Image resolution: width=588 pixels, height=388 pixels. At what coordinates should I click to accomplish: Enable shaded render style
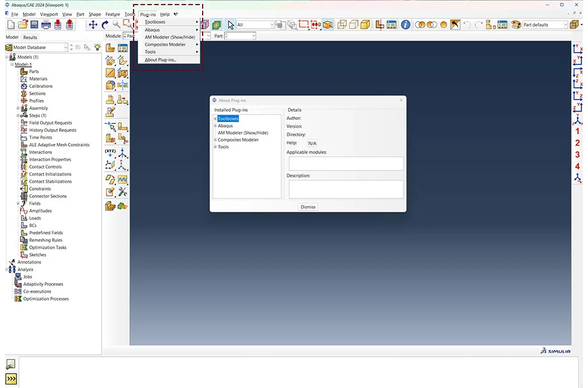[365, 25]
